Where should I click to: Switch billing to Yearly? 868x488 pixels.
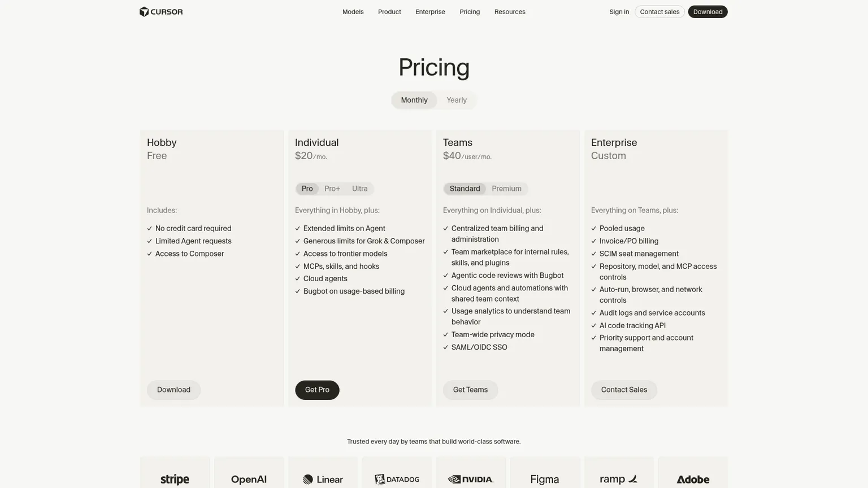click(x=457, y=100)
